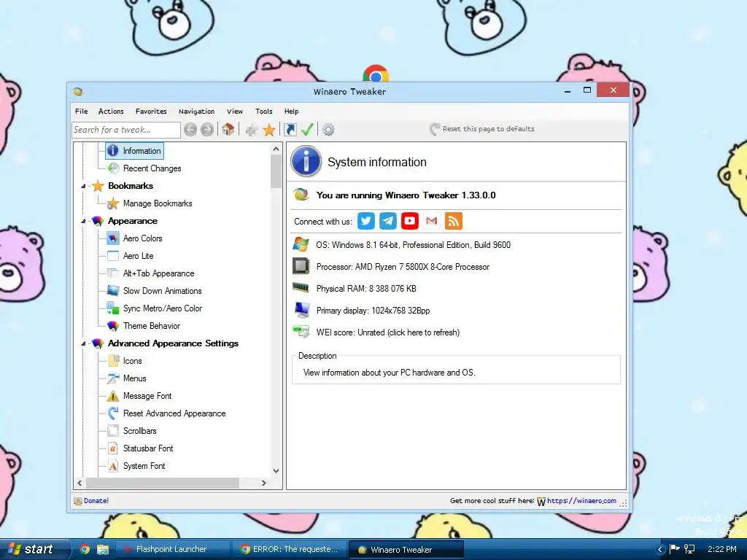Click the RAM memory stick icon

301,287
